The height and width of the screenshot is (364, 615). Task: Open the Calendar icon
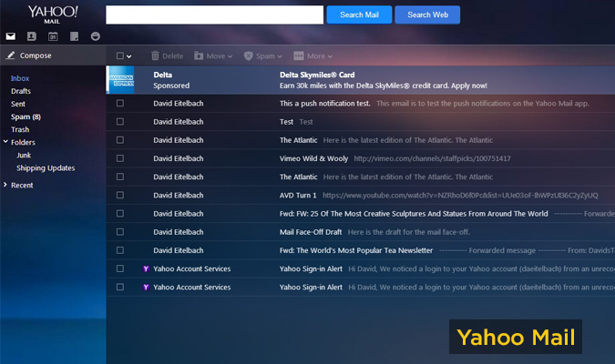(53, 36)
